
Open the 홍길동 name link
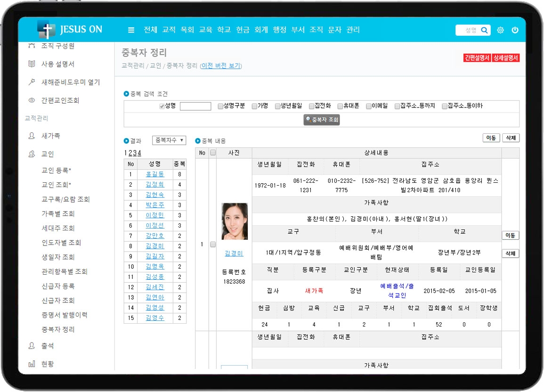154,174
